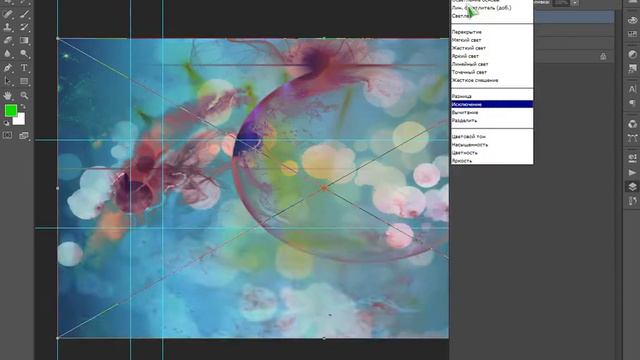Open the Paragraph panel icon

point(632,102)
